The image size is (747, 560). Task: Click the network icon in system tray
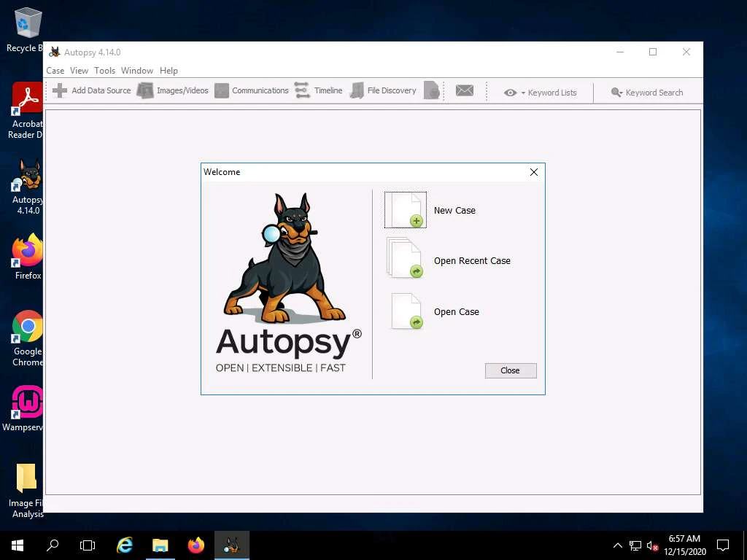(635, 545)
